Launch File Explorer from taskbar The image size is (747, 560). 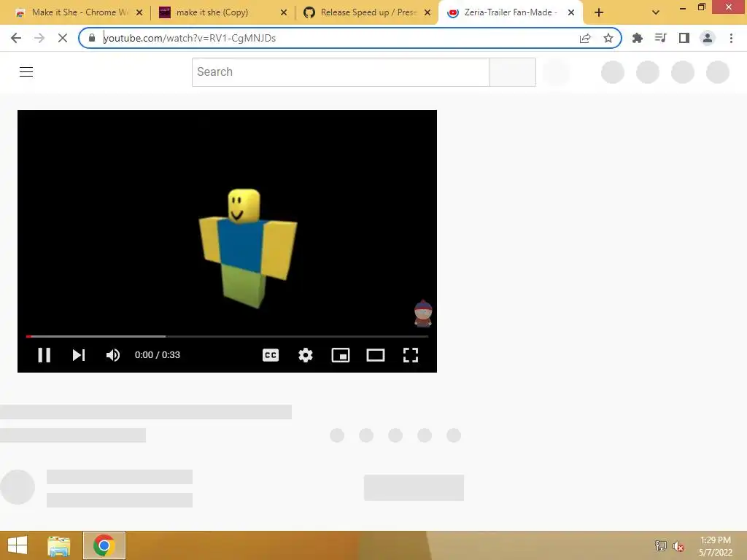click(x=59, y=545)
